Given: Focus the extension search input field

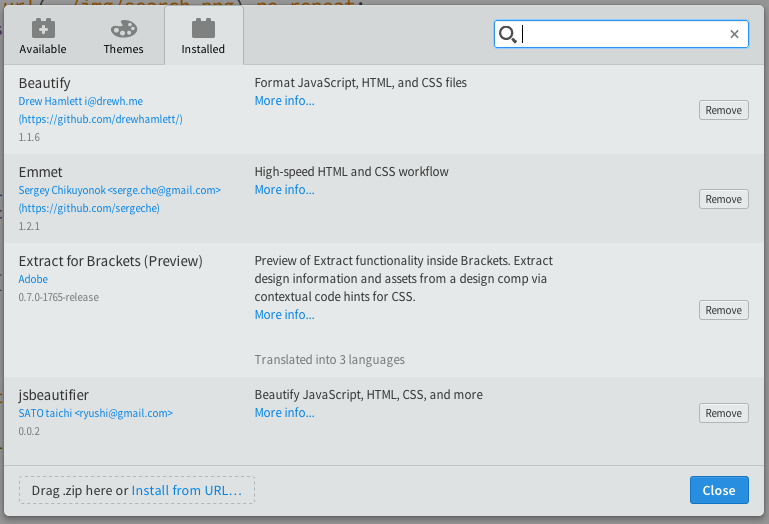Looking at the screenshot, I should 621,34.
